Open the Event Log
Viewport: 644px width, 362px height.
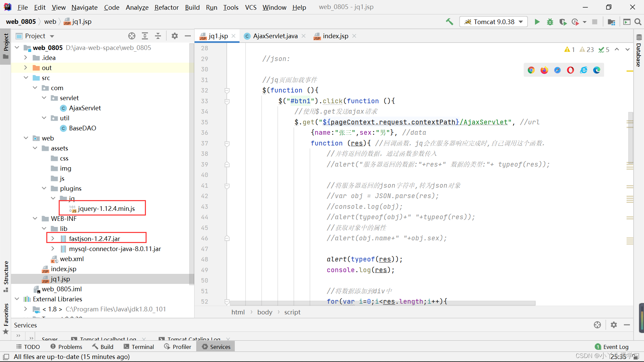click(611, 347)
